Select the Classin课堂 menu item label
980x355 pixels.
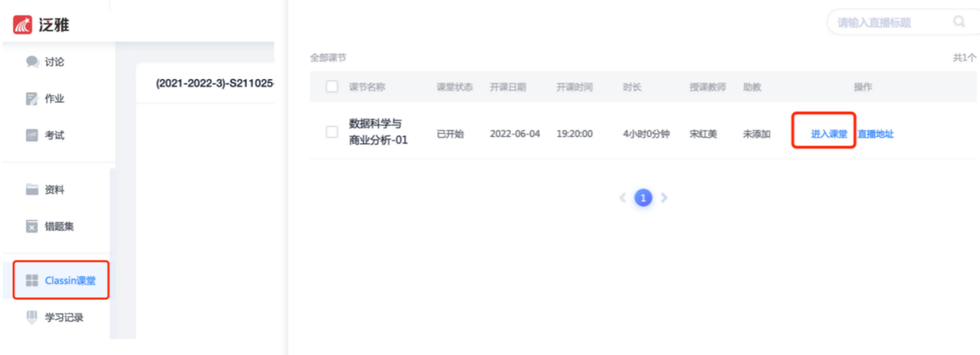pyautogui.click(x=70, y=280)
